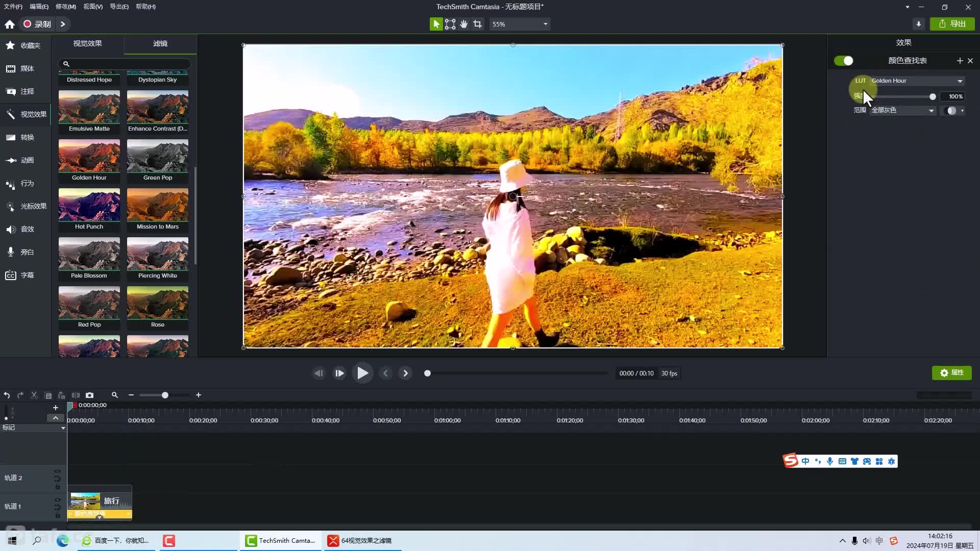Open the 光标效果 cursor effects panel
This screenshot has height=551, width=980.
point(26,206)
